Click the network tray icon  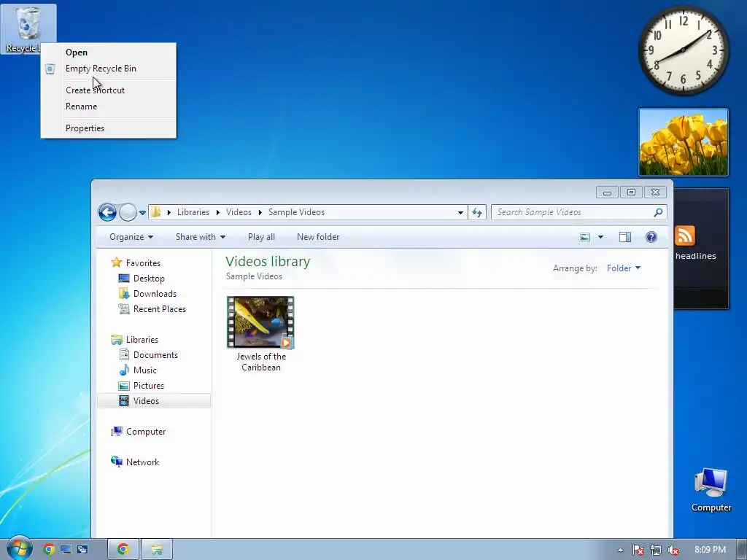point(656,550)
